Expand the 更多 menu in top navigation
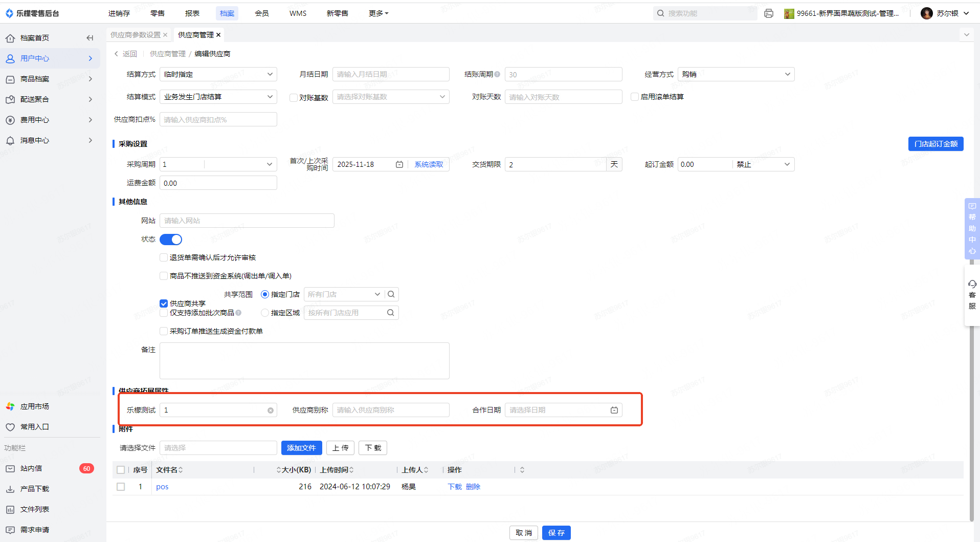This screenshot has height=542, width=980. (x=378, y=13)
